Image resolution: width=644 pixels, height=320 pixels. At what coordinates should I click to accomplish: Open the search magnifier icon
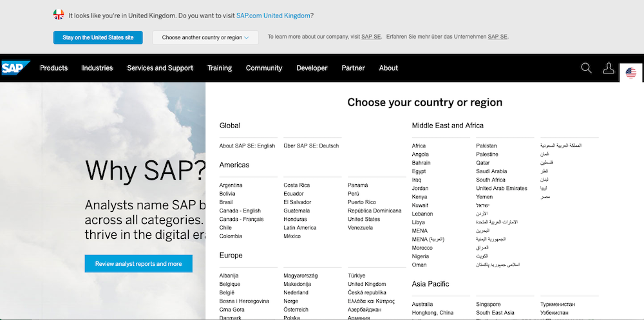[586, 68]
